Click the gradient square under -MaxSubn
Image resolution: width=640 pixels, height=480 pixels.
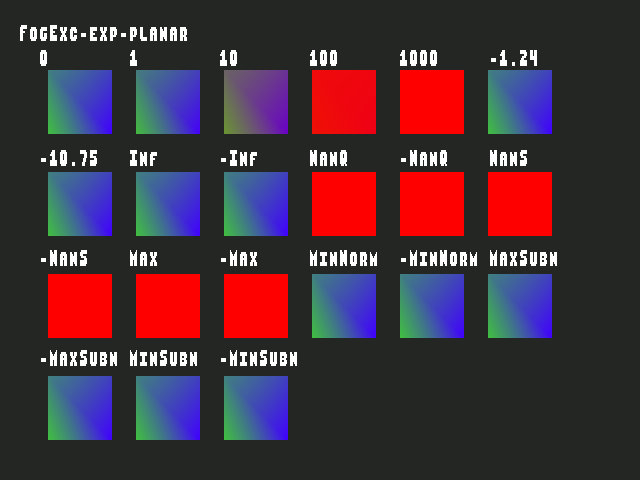coord(80,408)
